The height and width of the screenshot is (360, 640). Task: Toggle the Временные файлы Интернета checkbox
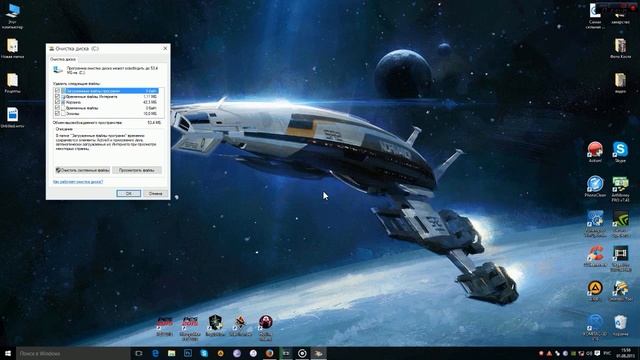[57, 96]
